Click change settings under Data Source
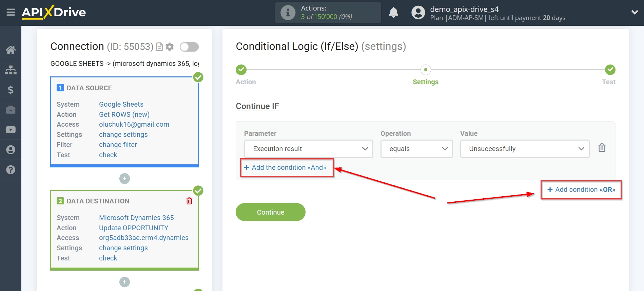Screen dimensions: 644x291 click(123, 134)
